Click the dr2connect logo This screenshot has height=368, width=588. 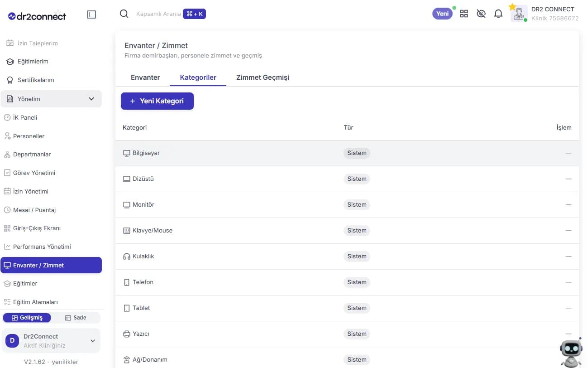click(37, 16)
